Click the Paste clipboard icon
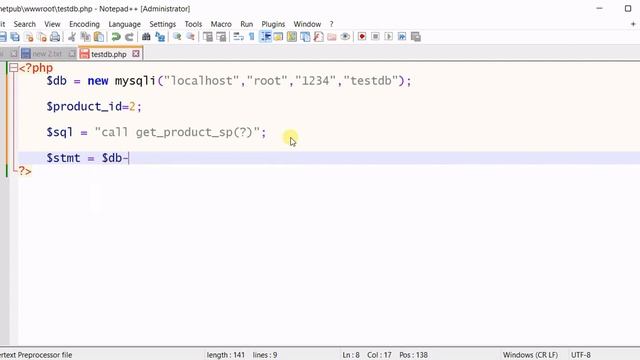Viewport: 640px width, 360px height. 99,37
